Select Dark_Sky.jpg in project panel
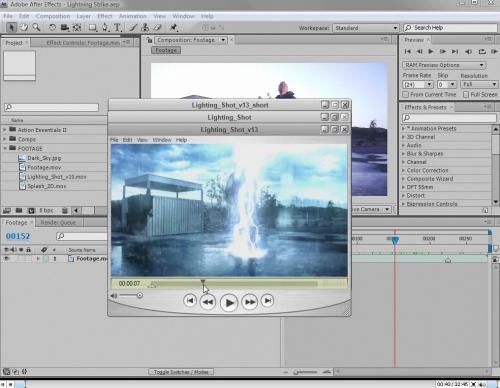The width and height of the screenshot is (500, 388). point(44,158)
